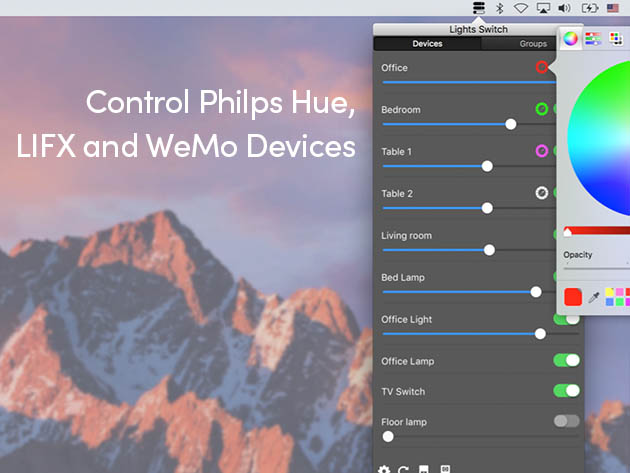Select the "Table 1" device label
The image size is (630, 473).
point(396,152)
